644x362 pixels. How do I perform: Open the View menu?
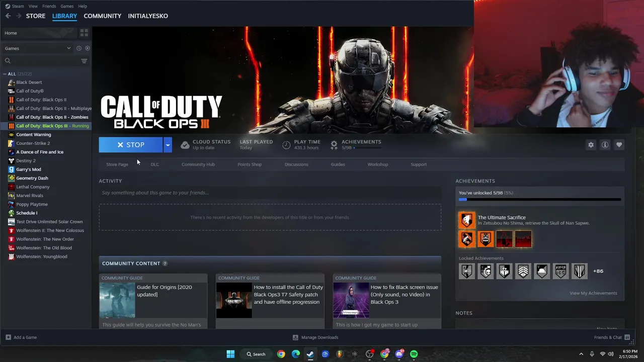pos(33,6)
